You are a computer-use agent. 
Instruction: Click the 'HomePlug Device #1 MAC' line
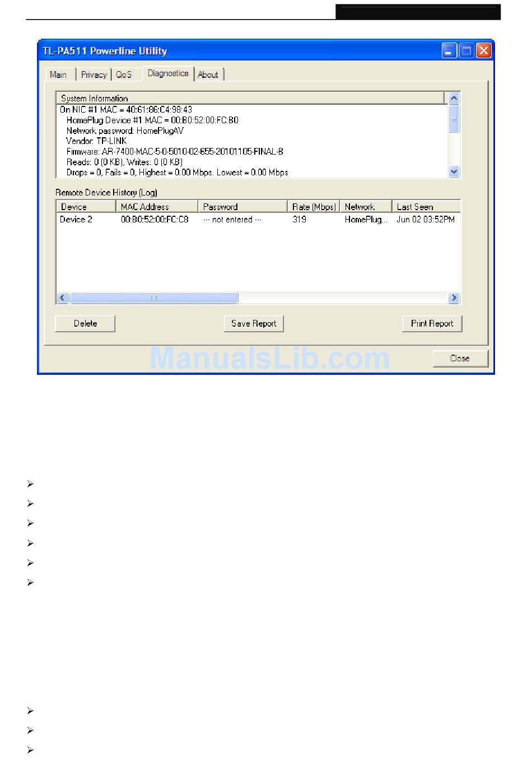(x=152, y=120)
